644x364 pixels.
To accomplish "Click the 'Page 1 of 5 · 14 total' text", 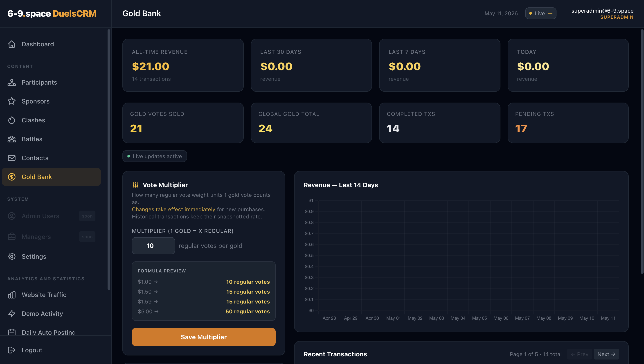I will point(536,354).
